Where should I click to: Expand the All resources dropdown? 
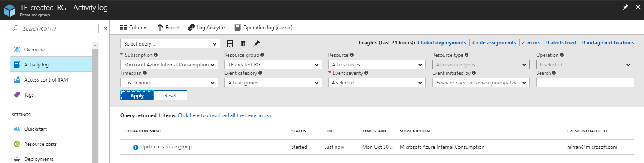tap(377, 65)
